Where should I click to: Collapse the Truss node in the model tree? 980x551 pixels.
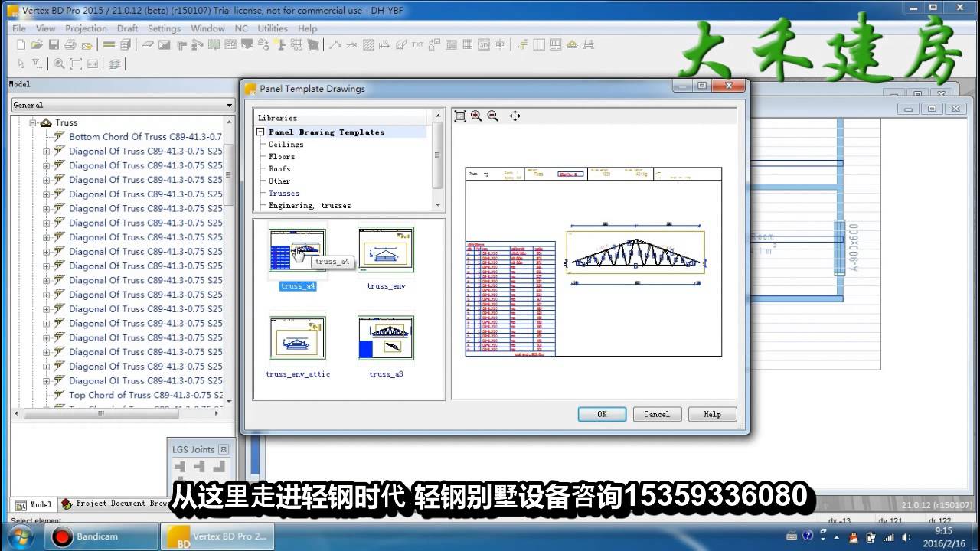pyautogui.click(x=33, y=122)
